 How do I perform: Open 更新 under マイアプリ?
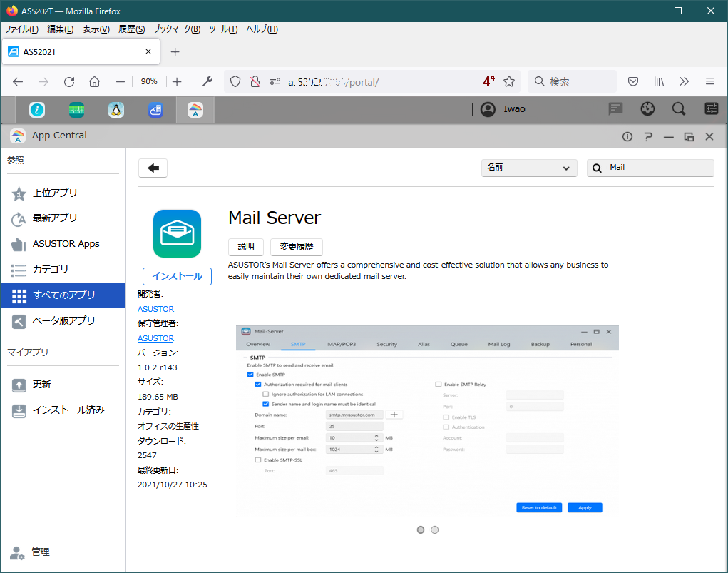63,385
